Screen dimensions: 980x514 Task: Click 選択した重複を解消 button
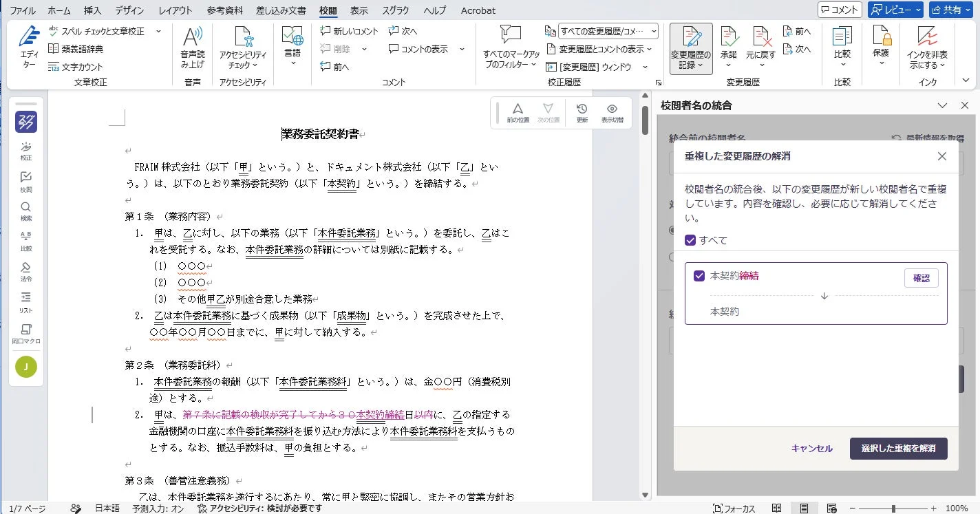click(898, 449)
